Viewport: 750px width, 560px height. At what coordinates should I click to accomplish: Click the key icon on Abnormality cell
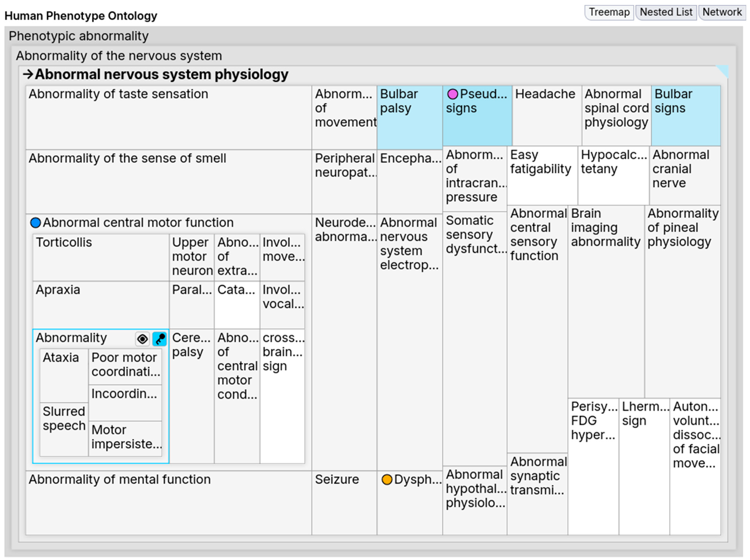tap(159, 339)
